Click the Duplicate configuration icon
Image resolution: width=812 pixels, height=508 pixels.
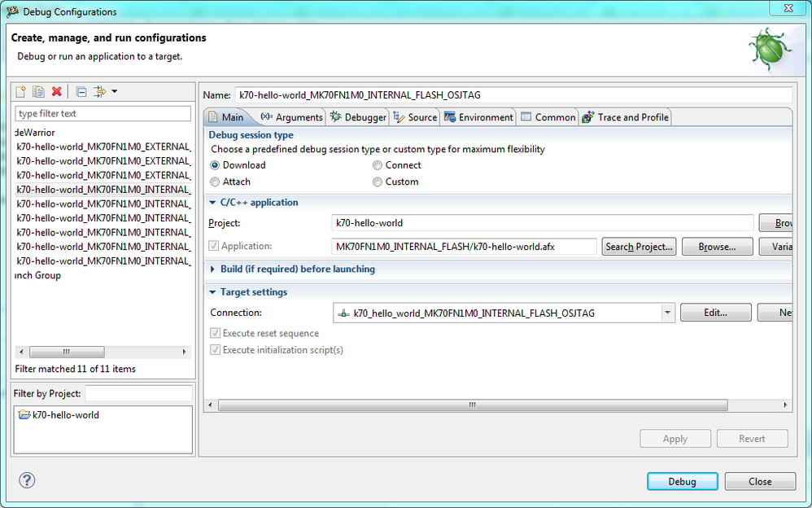[x=38, y=92]
